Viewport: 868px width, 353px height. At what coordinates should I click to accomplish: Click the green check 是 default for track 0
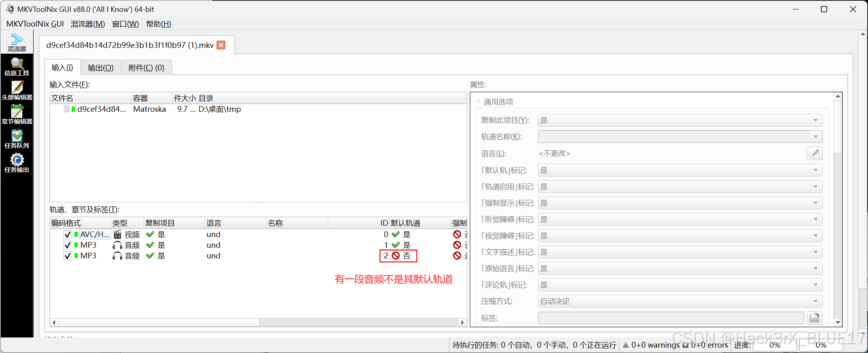coord(396,234)
